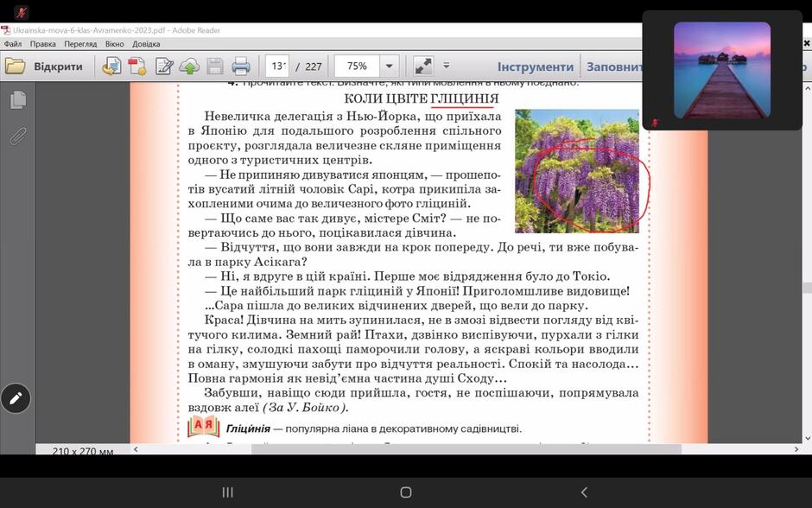
Task: Click the sign document pencil icon
Action: pos(164,67)
